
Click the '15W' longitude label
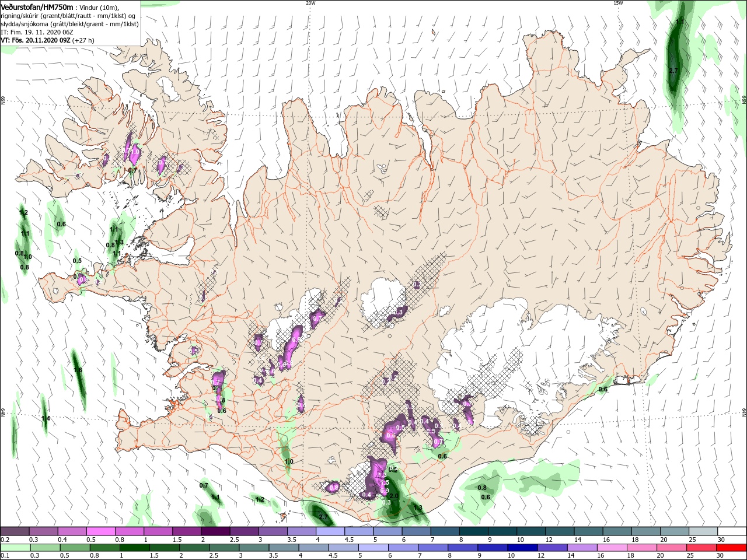coord(617,3)
